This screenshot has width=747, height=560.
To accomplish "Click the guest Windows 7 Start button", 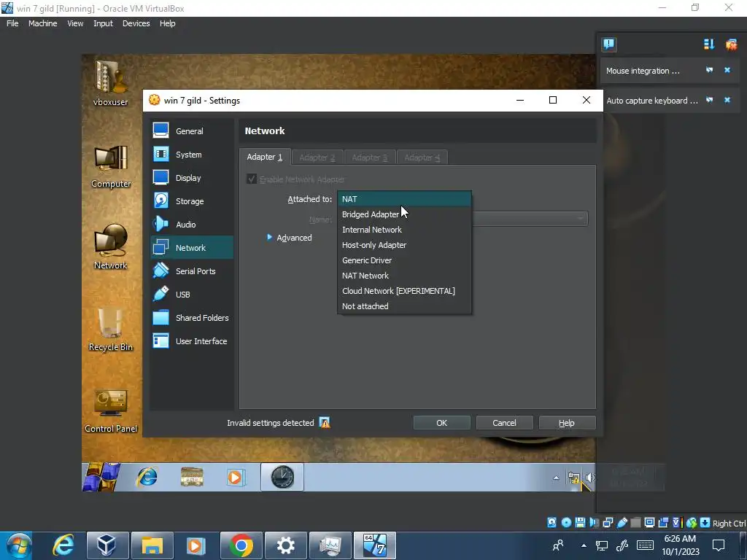I will tap(101, 477).
